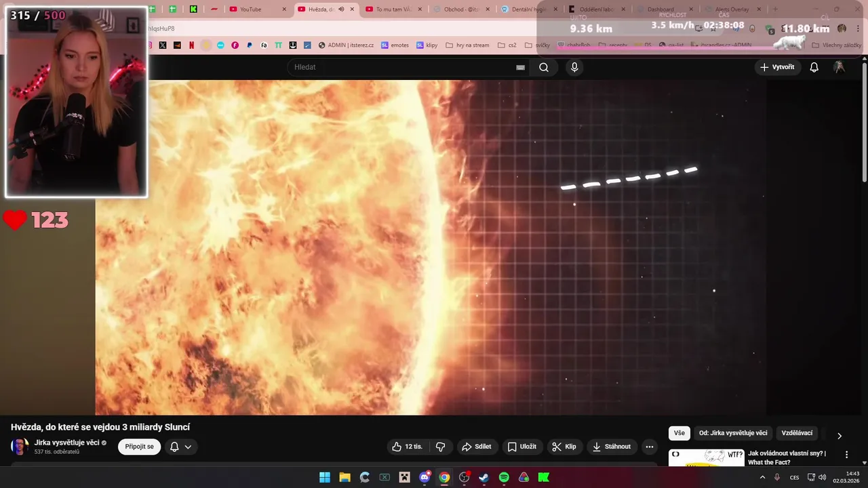Download the video with Stáhnout
Screen dimensions: 868x488
click(x=612, y=447)
